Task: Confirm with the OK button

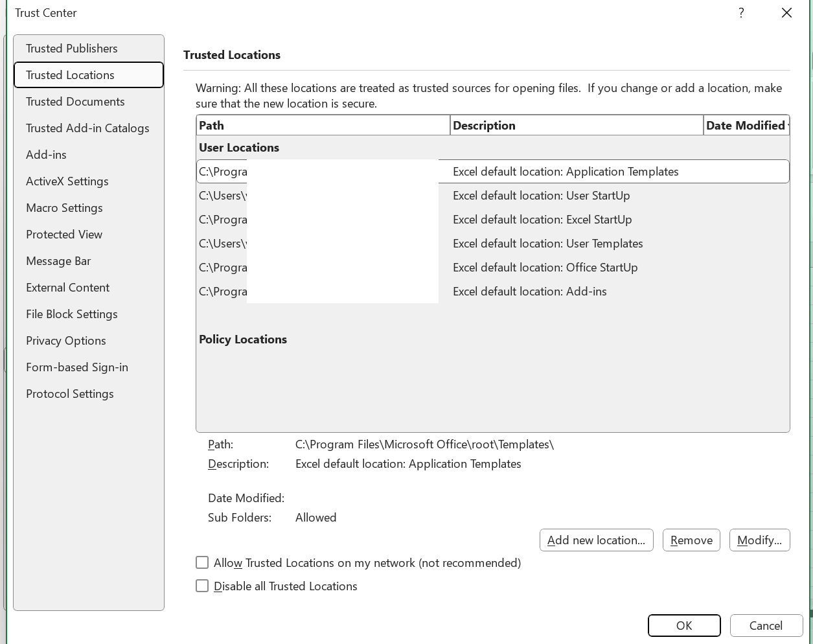Action: (684, 626)
